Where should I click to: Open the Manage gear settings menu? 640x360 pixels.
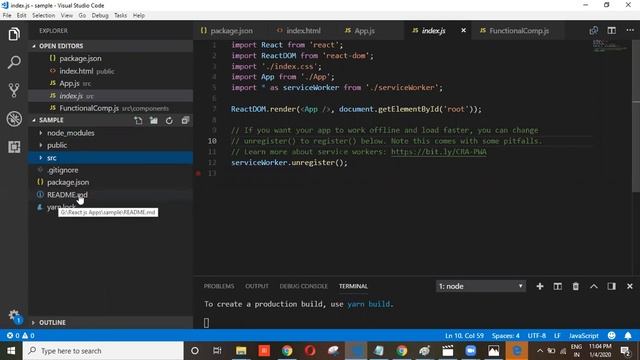[x=15, y=316]
